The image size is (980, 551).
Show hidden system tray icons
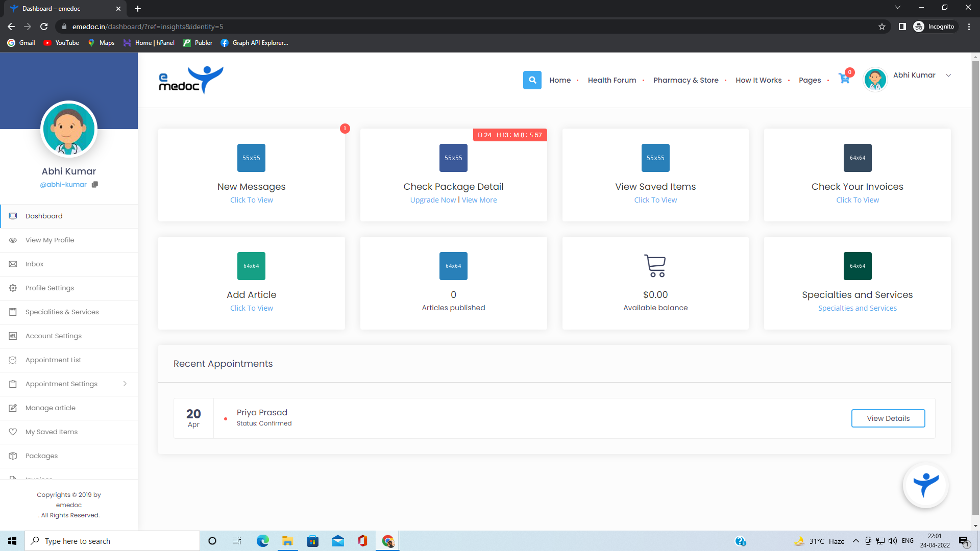(x=856, y=541)
